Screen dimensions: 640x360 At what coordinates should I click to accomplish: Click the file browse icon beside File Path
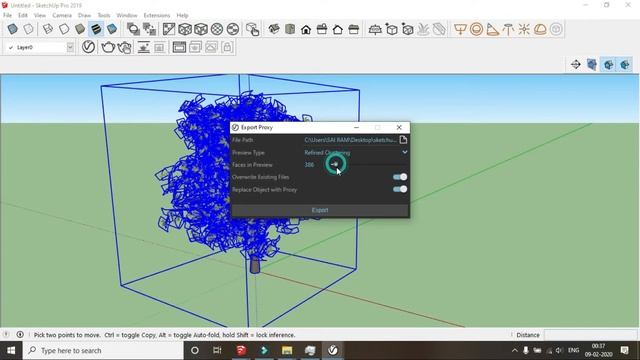(x=403, y=140)
